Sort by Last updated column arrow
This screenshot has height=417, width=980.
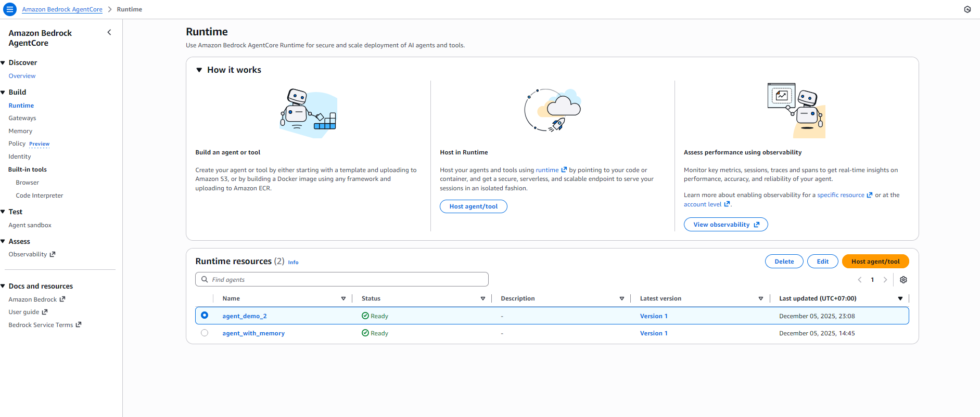pyautogui.click(x=900, y=298)
